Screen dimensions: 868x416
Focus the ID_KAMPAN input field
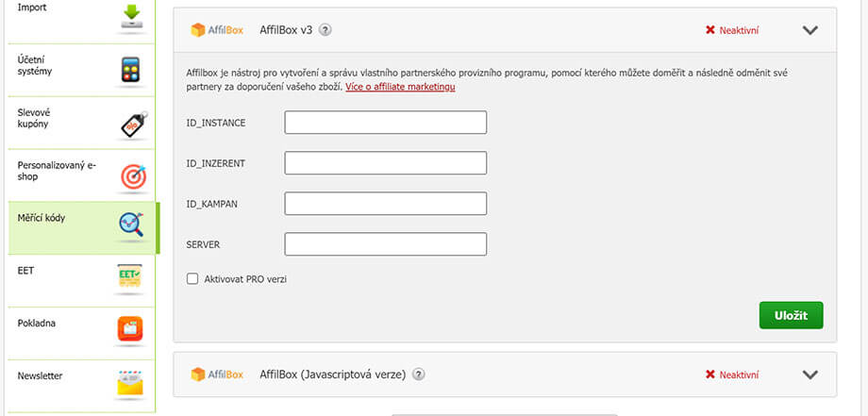point(385,204)
